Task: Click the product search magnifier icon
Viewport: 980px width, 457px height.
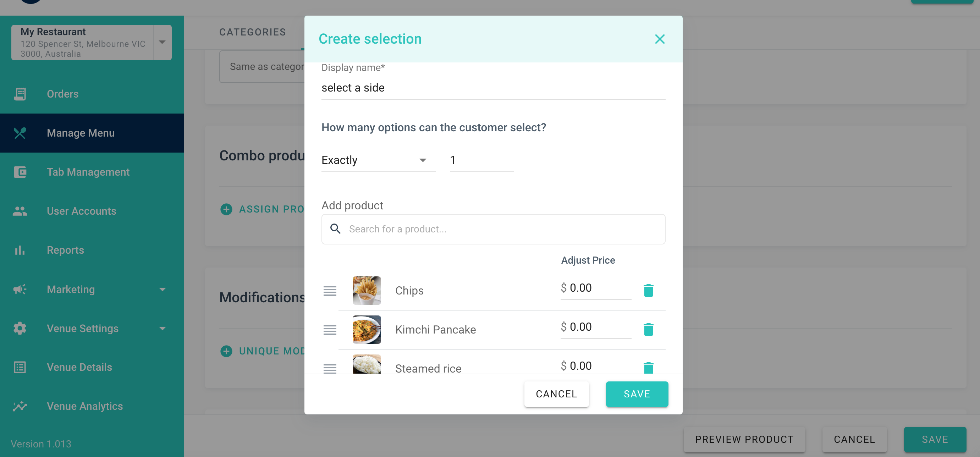Action: click(335, 229)
